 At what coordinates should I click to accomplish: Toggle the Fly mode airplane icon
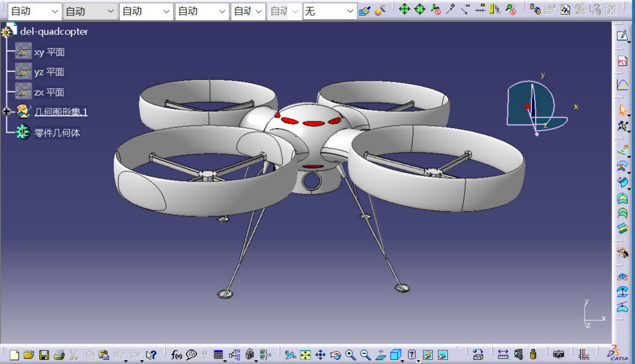[x=290, y=355]
